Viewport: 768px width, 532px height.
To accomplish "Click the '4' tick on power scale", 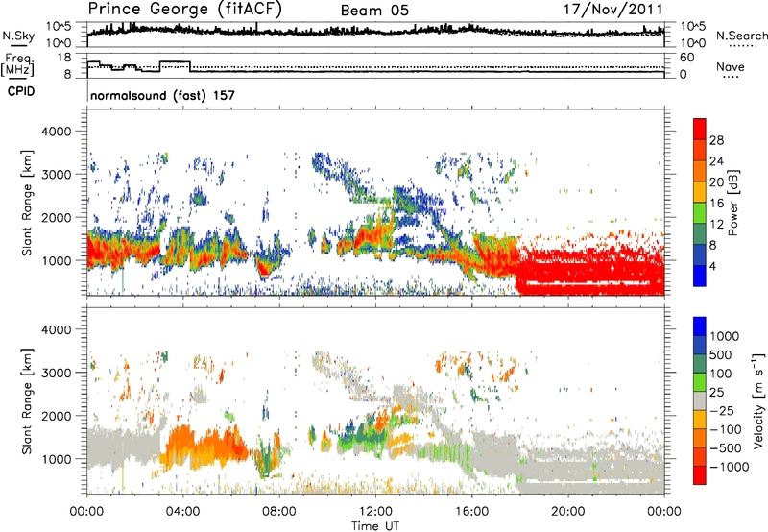I will [x=712, y=266].
